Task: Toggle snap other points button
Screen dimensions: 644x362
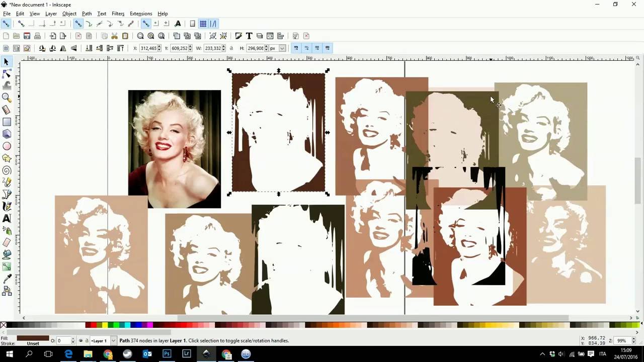Action: click(145, 24)
